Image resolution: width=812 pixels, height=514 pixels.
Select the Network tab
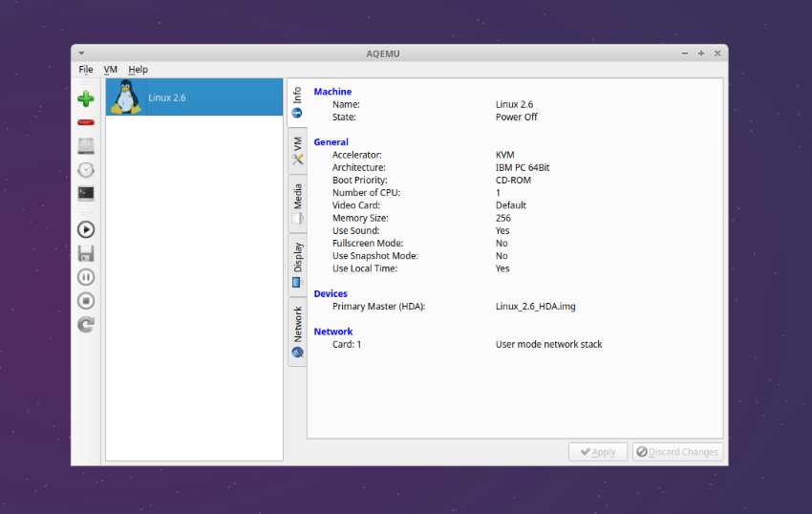[297, 331]
